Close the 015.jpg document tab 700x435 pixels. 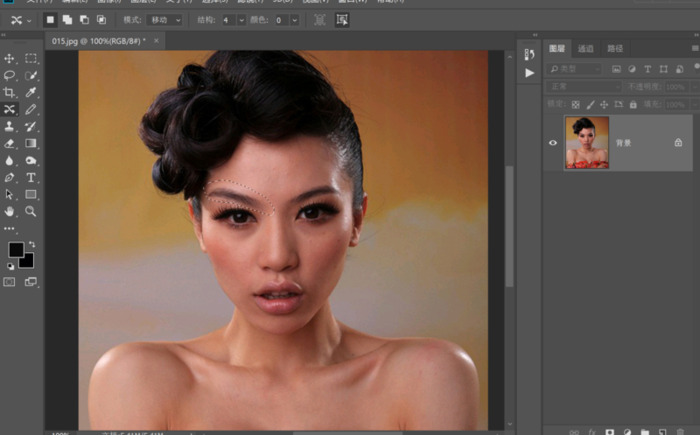156,41
